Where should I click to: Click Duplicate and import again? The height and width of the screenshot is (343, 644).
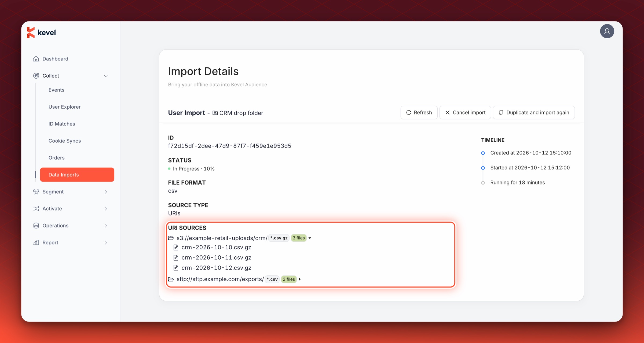pyautogui.click(x=534, y=113)
